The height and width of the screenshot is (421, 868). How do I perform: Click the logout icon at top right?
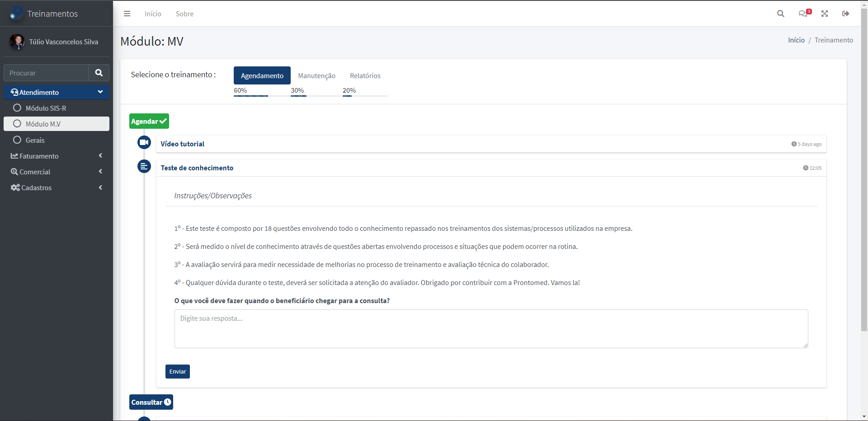pos(846,14)
